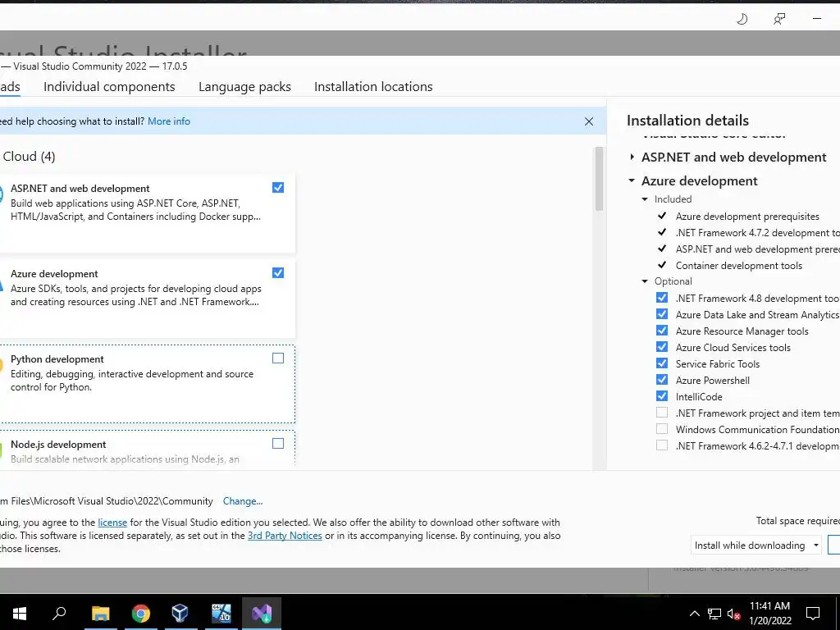Expand ASP.NET and web development details
This screenshot has height=630, width=840.
632,157
